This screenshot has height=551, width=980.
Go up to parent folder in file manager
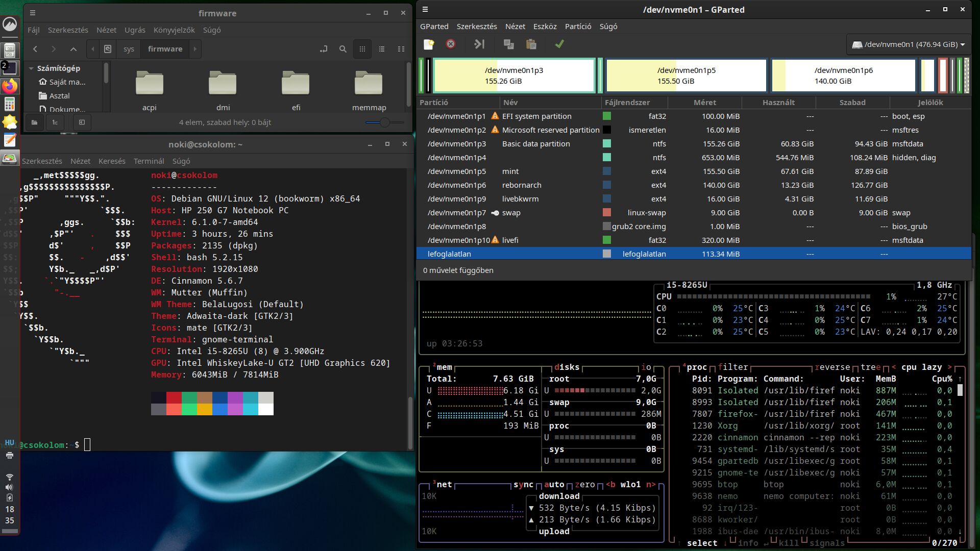click(73, 49)
